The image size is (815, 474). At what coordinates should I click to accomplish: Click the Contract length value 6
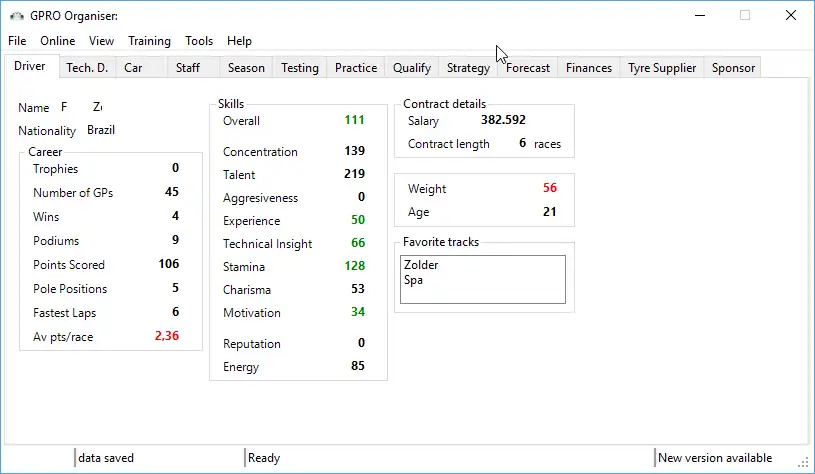523,143
